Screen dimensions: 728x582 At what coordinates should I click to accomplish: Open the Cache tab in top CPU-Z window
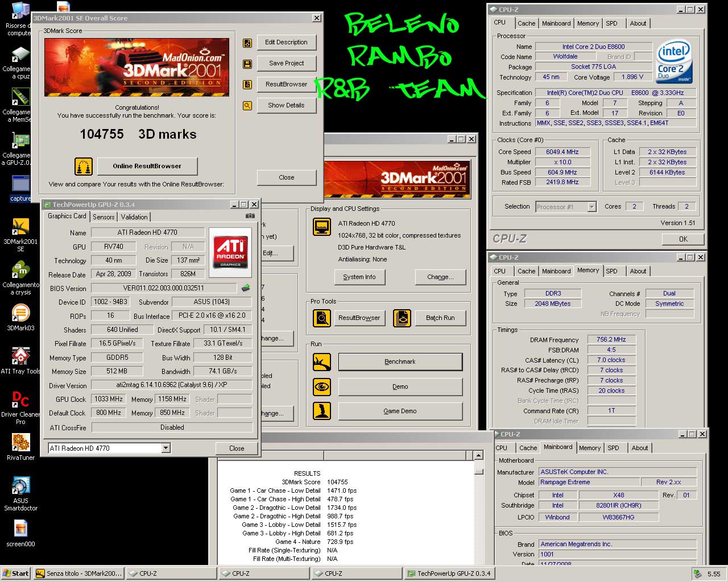(x=526, y=23)
